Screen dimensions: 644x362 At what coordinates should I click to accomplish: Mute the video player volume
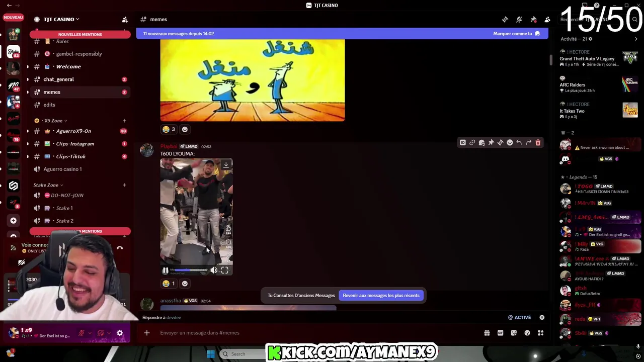click(x=214, y=270)
